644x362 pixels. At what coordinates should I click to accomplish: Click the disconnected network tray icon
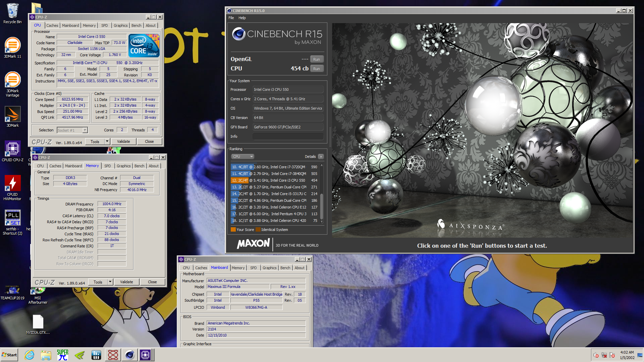point(604,355)
